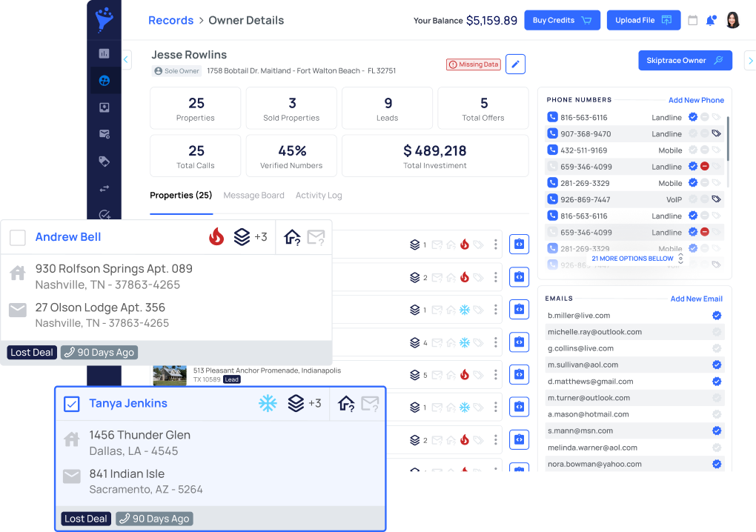Click Lost Deal tag on Andrew Bell card
Image resolution: width=756 pixels, height=532 pixels.
pos(32,352)
